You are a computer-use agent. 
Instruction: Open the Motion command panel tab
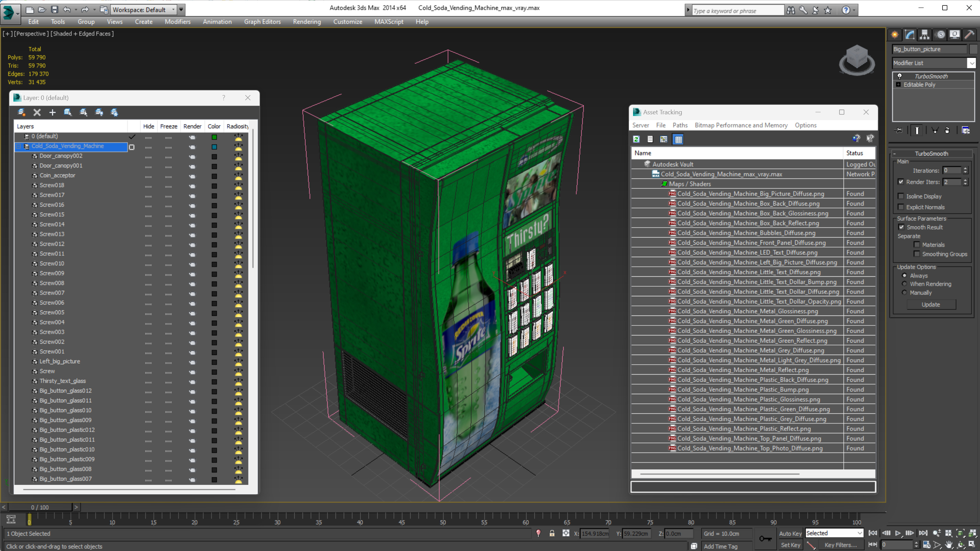(940, 35)
